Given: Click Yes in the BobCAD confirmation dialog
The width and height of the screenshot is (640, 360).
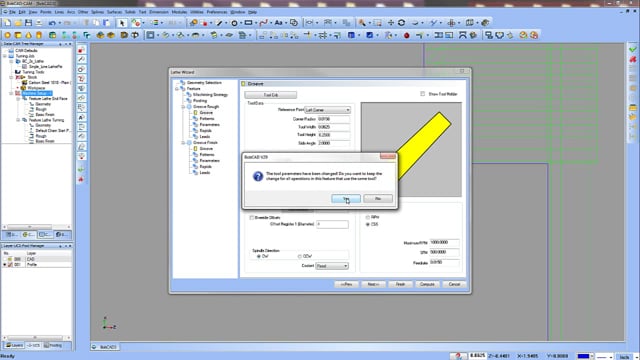Looking at the screenshot, I should (346, 198).
